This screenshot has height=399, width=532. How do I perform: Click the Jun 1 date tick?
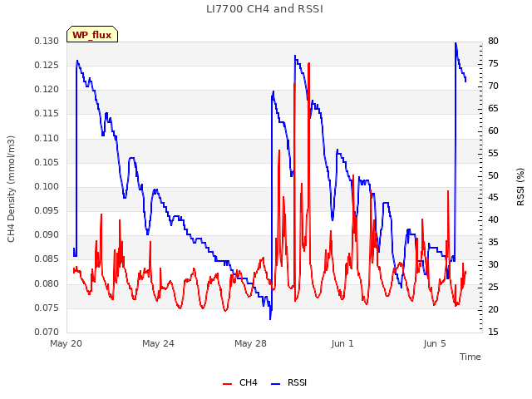click(342, 343)
